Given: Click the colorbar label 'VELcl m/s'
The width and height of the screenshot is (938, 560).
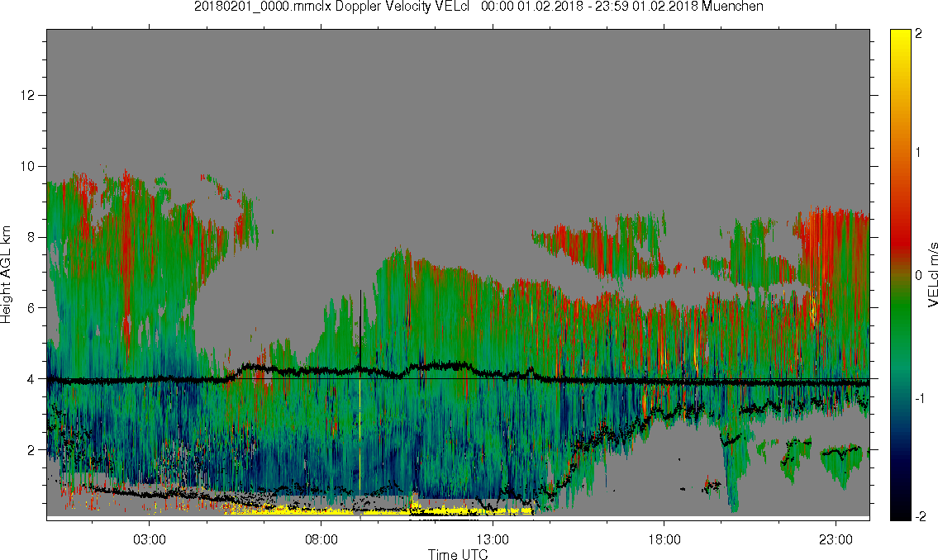Looking at the screenshot, I should [932, 275].
